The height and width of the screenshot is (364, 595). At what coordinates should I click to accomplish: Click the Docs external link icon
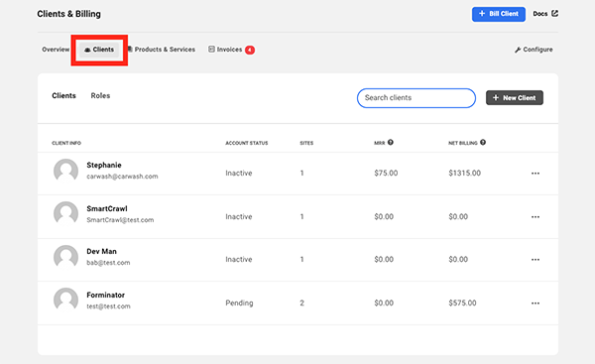coord(554,14)
